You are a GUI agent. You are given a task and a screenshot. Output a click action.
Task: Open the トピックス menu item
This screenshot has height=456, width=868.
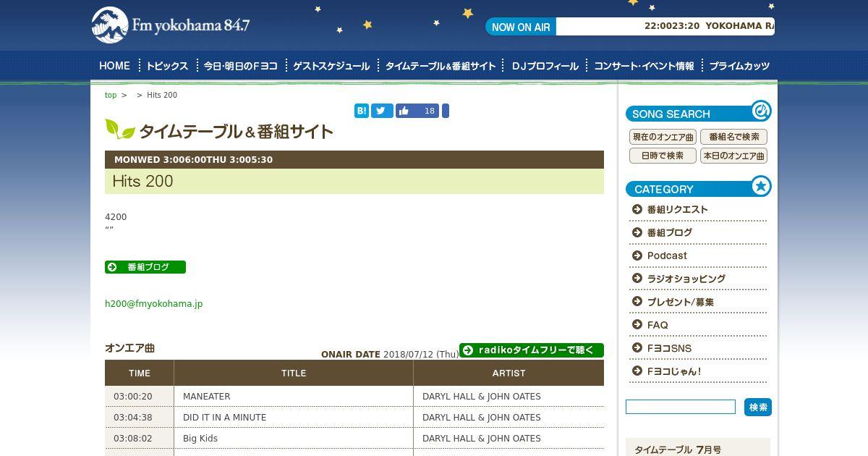(x=167, y=66)
